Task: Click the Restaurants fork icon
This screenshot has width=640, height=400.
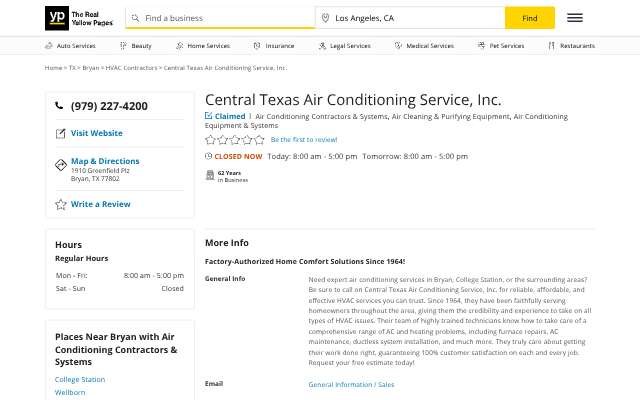Action: pyautogui.click(x=551, y=46)
